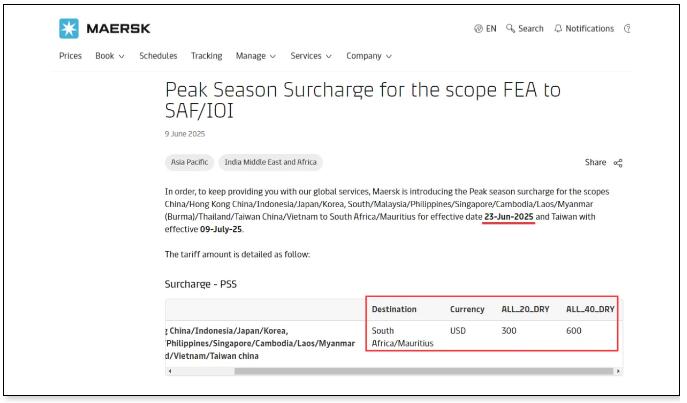
Task: Click the Maersk star logo icon
Action: (69, 28)
